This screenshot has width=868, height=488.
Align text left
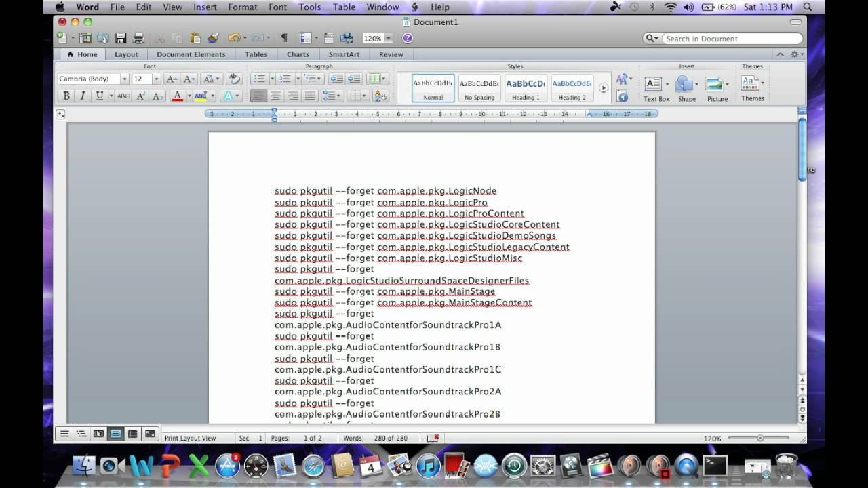click(258, 96)
